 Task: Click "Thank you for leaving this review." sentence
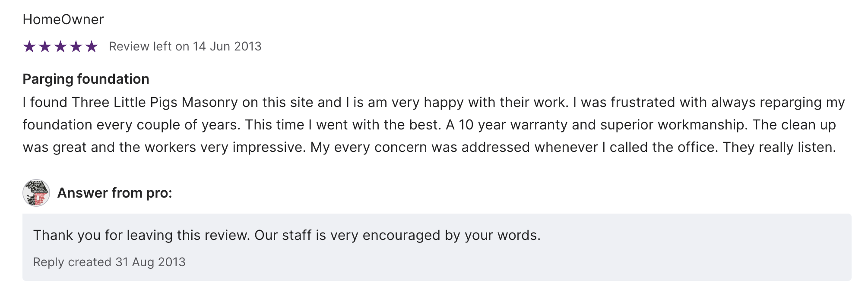[x=142, y=235]
